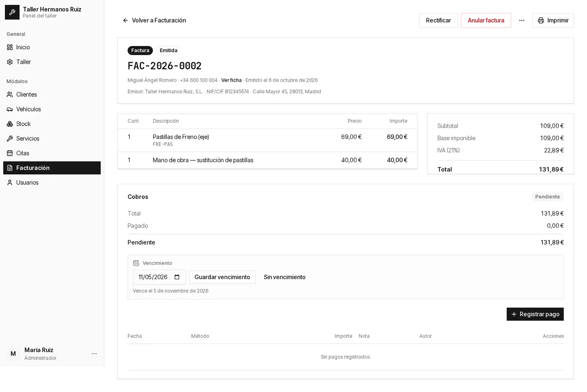This screenshot has height=392, width=587.
Task: Click the Citas calendar icon
Action: (x=10, y=153)
